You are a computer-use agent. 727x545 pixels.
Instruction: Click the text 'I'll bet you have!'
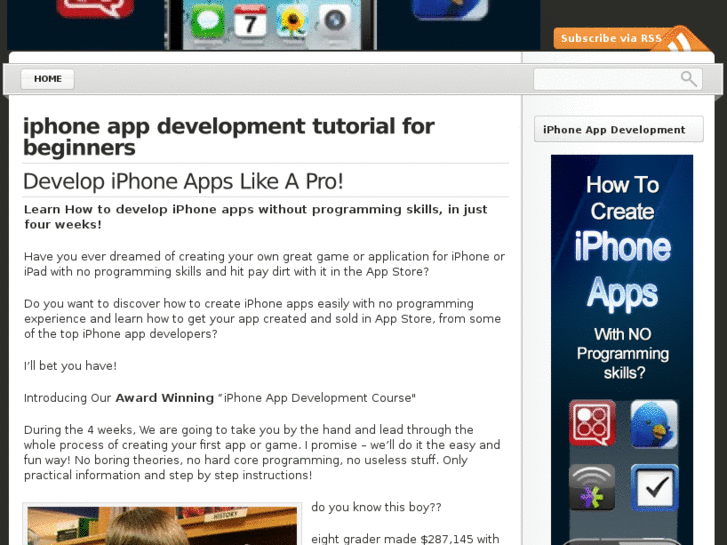(x=70, y=366)
